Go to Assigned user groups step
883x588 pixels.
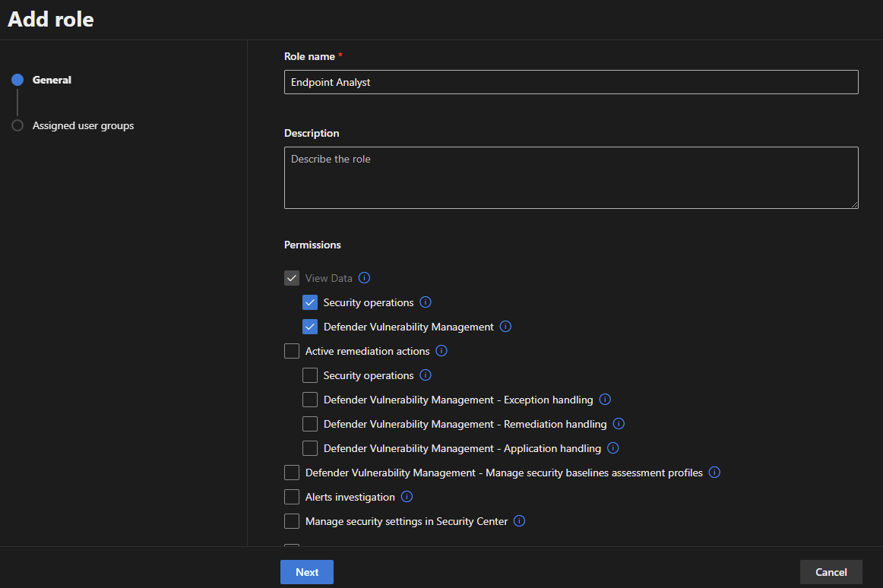(83, 125)
